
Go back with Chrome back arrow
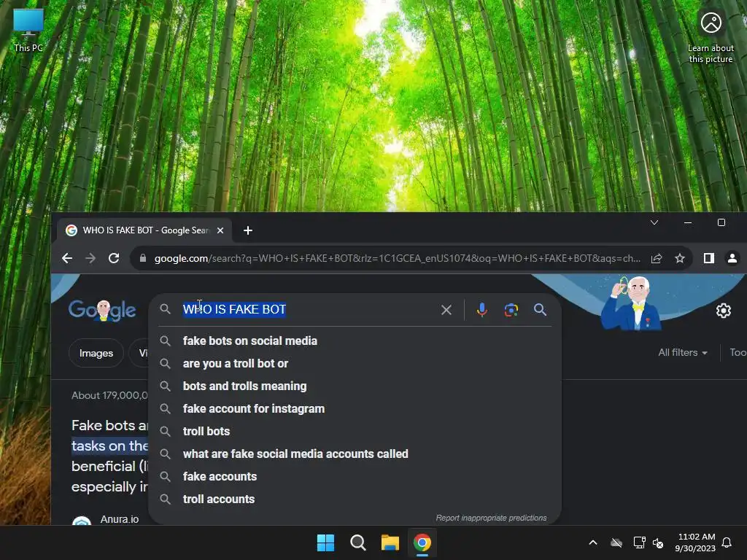67,258
